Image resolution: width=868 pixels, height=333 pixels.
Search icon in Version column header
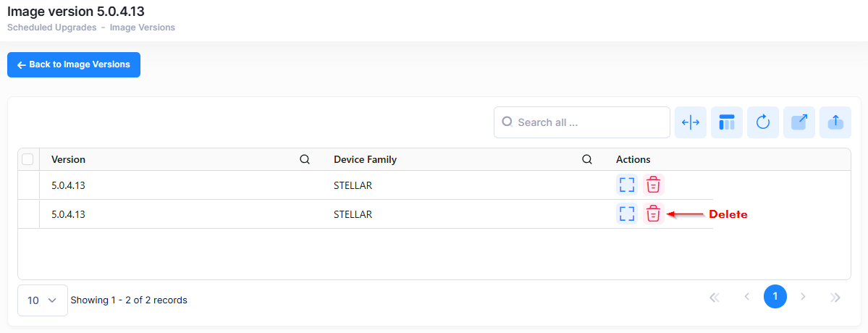click(x=305, y=159)
